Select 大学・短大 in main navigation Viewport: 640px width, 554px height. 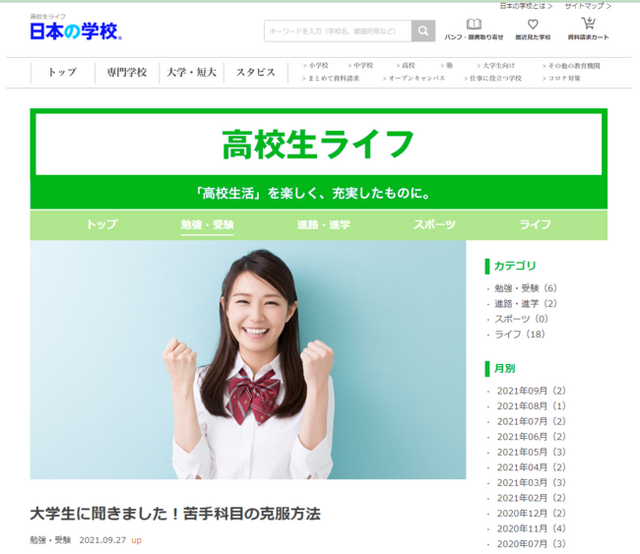coord(191,72)
